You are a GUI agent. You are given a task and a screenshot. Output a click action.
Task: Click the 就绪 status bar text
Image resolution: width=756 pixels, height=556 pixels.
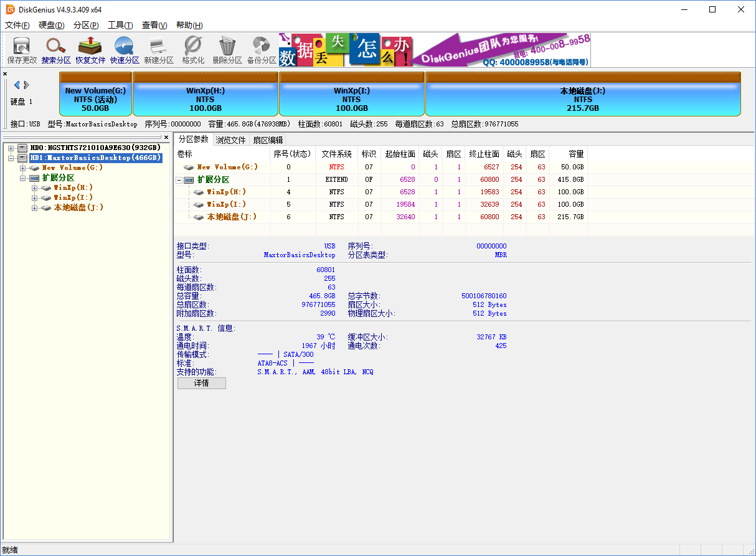tap(10, 550)
